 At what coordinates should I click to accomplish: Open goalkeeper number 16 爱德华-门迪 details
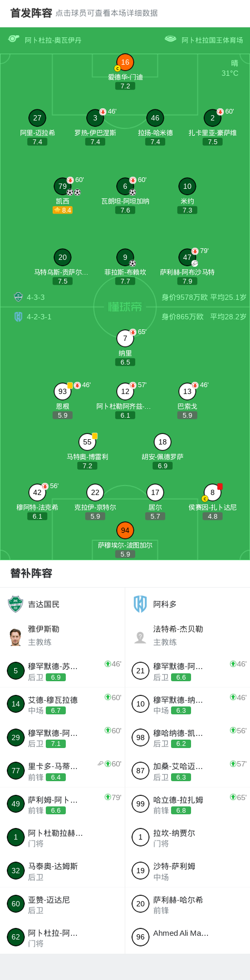coord(125,62)
